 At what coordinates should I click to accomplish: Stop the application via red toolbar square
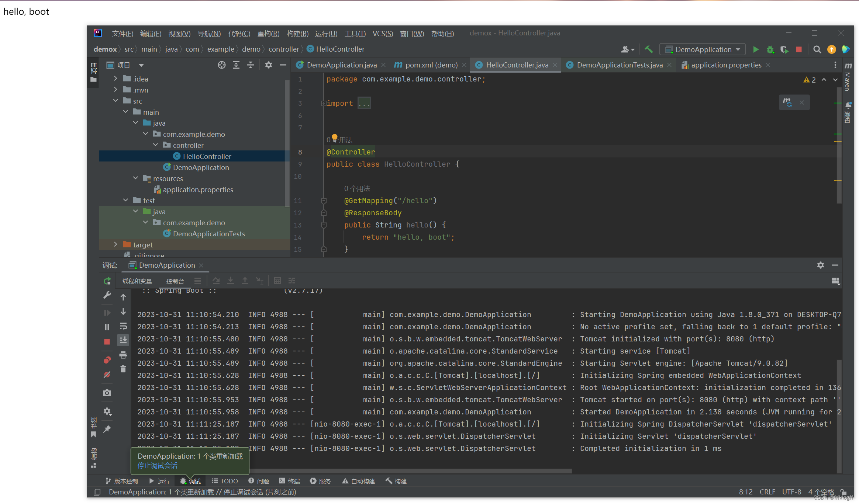click(799, 49)
